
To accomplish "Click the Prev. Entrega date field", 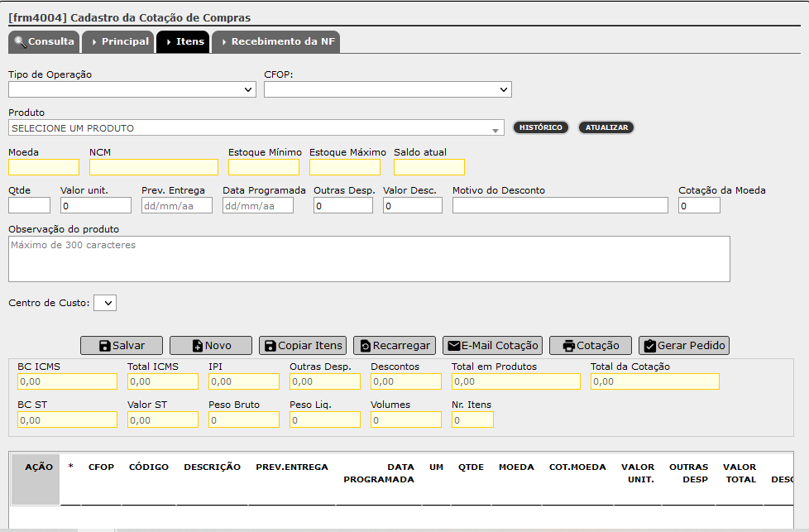I will pyautogui.click(x=177, y=205).
